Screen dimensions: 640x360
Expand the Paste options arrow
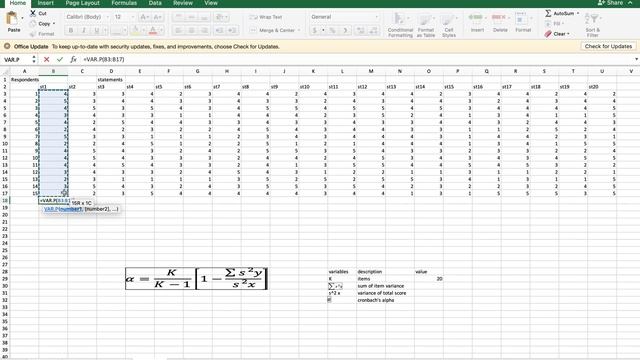(x=22, y=18)
